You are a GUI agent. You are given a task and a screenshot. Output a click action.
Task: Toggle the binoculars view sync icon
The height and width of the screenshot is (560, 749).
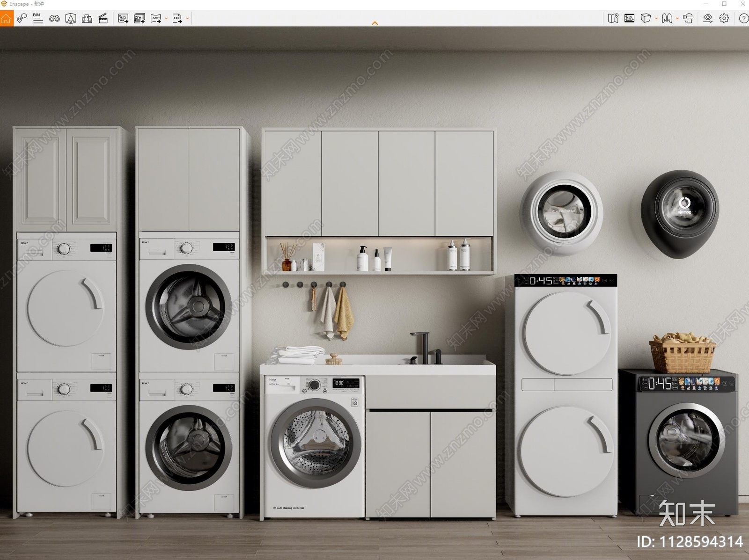pyautogui.click(x=54, y=19)
